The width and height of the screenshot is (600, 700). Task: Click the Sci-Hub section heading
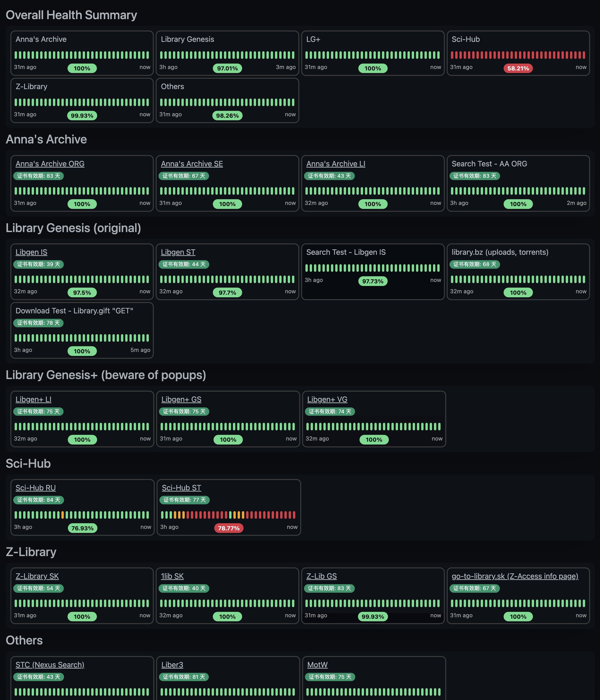(x=28, y=463)
